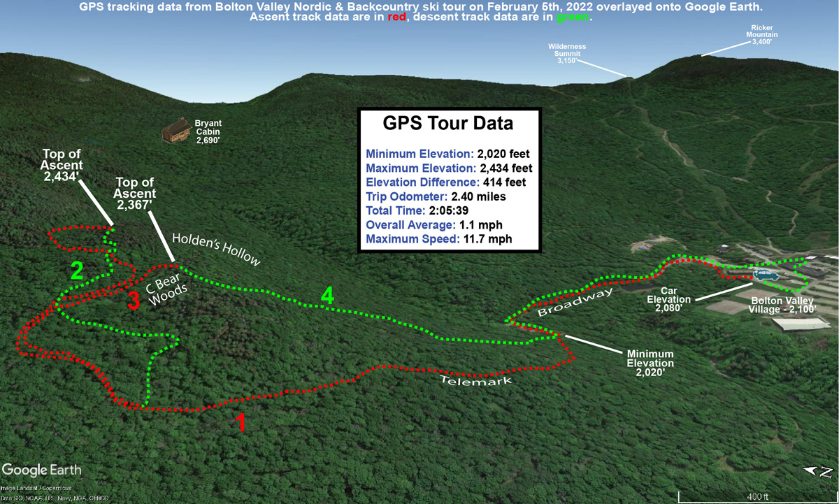Click the GPS Tour Data heading
This screenshot has width=839, height=504.
(x=447, y=124)
